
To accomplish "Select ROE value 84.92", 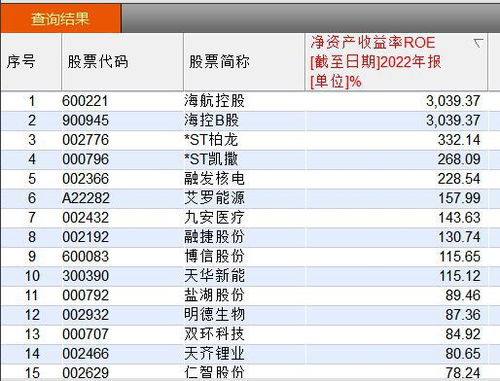I will pyautogui.click(x=463, y=334).
